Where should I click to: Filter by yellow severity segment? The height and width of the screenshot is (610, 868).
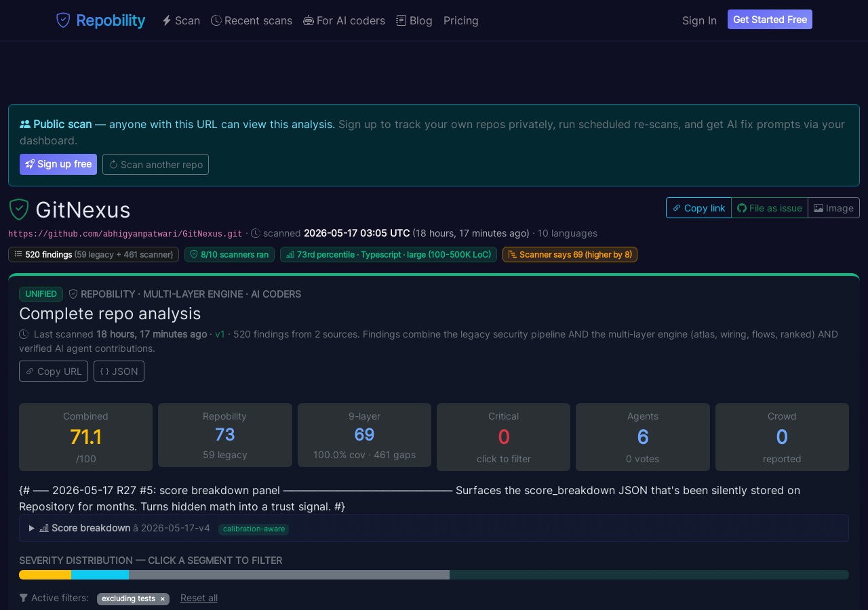tap(45, 575)
